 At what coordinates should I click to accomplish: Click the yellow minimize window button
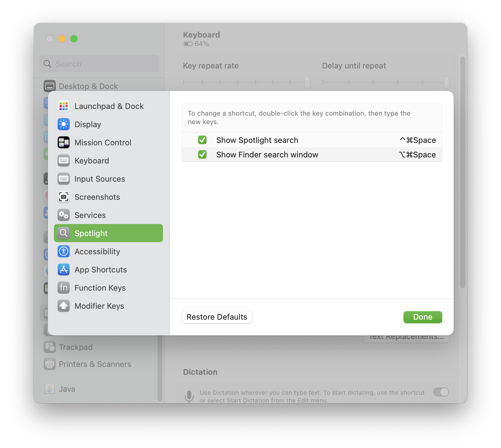[x=62, y=39]
